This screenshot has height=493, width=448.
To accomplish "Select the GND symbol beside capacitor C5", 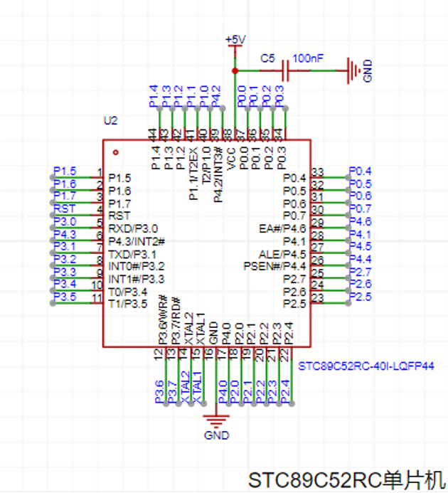I will 354,71.
